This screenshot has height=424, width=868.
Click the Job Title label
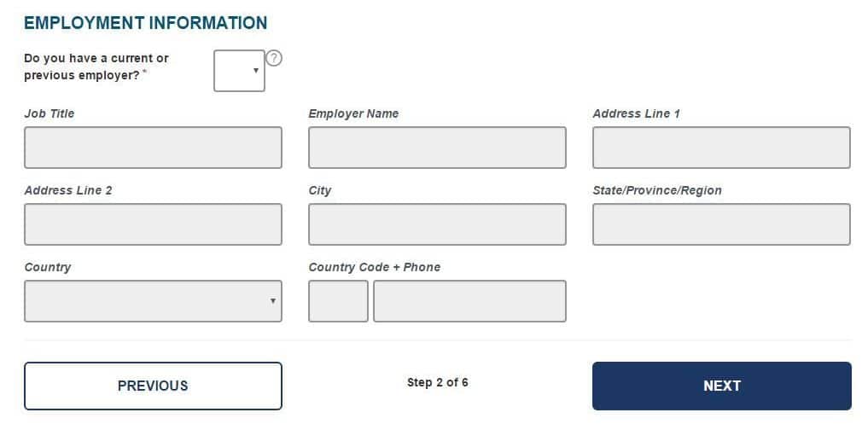click(50, 113)
